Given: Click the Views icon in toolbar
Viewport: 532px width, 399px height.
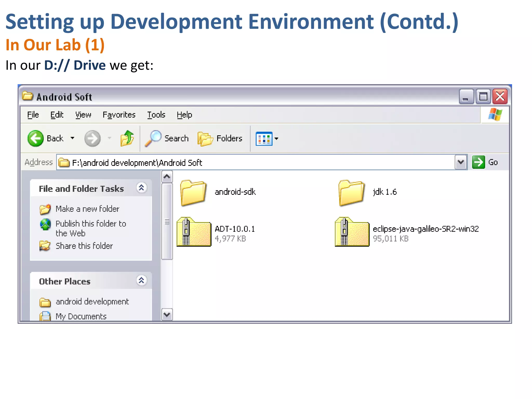Looking at the screenshot, I should click(264, 139).
